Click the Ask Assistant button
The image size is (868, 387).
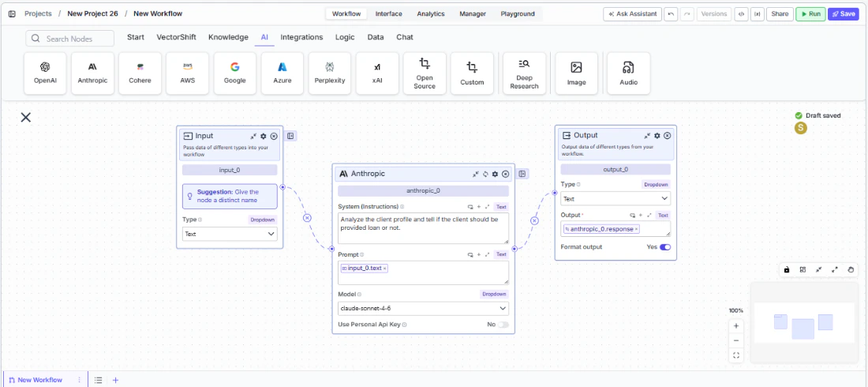(x=633, y=14)
